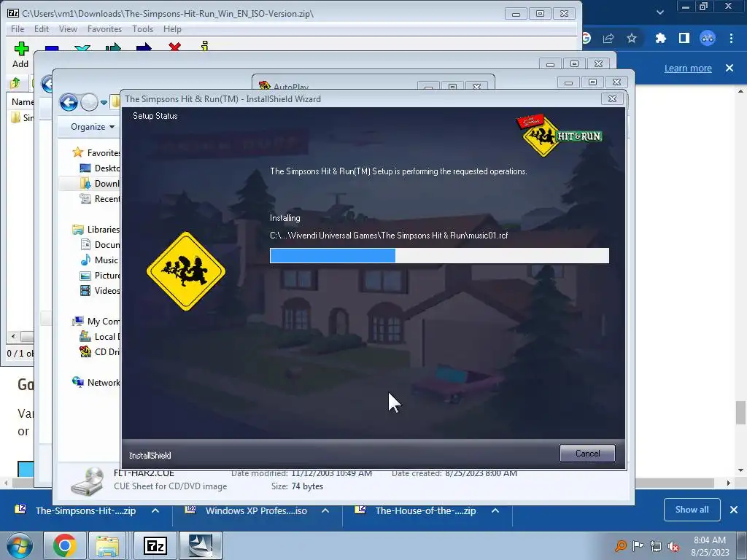Click the 7-Zip Delete red X icon
This screenshot has width=747, height=560.
tap(174, 46)
